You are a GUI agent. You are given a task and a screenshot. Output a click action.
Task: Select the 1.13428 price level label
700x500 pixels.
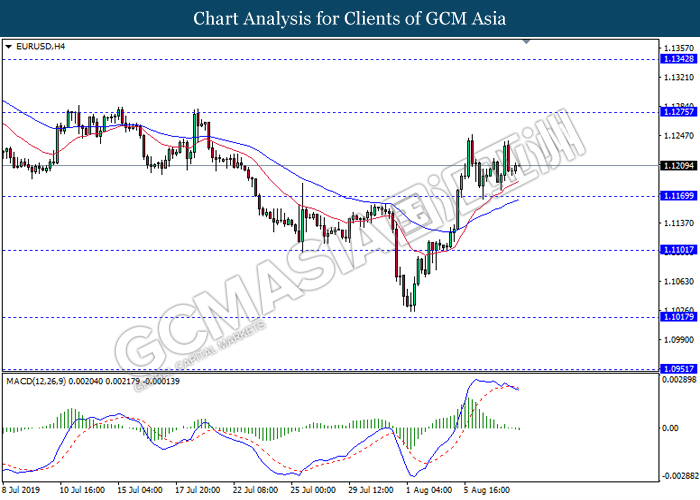coord(679,59)
